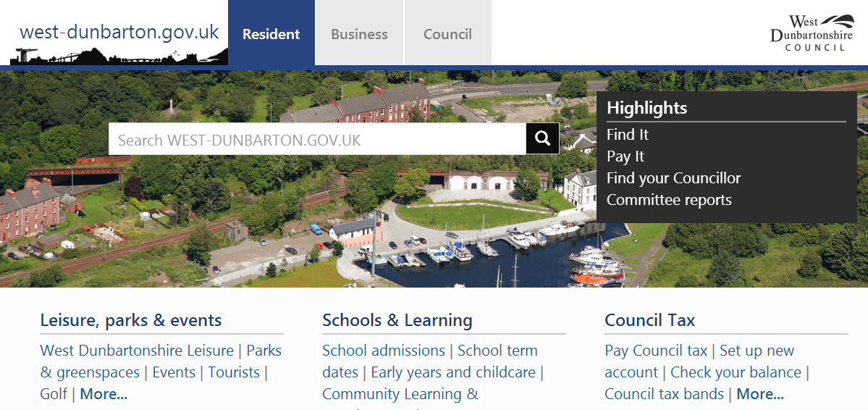Switch to the Resident tab

271,34
